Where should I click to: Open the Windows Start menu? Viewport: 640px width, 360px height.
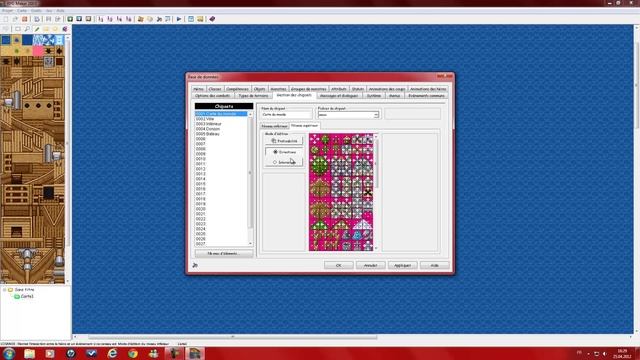pyautogui.click(x=9, y=353)
